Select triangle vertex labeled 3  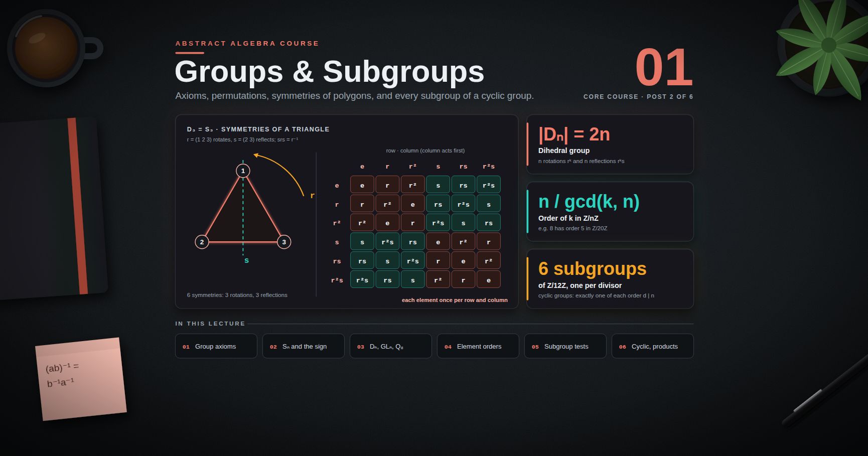point(284,242)
